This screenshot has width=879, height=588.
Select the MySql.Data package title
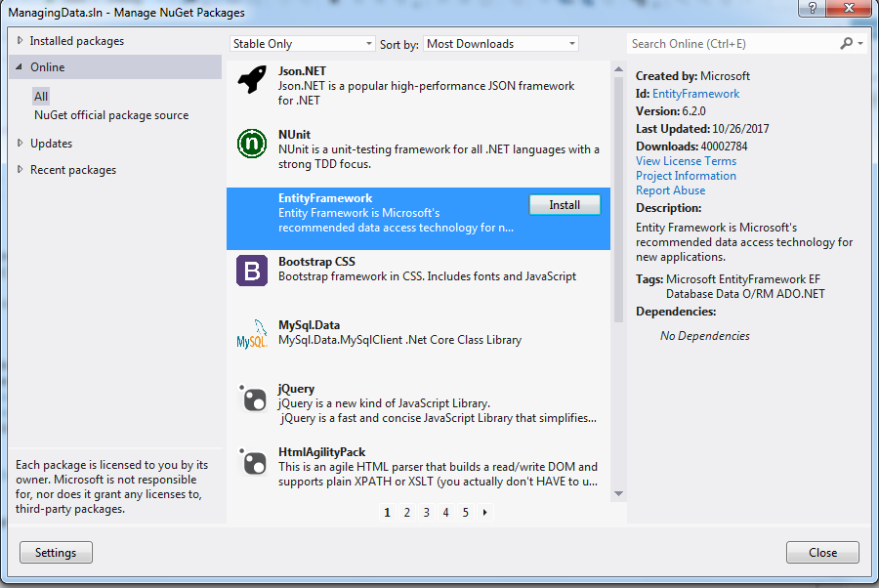click(x=309, y=325)
